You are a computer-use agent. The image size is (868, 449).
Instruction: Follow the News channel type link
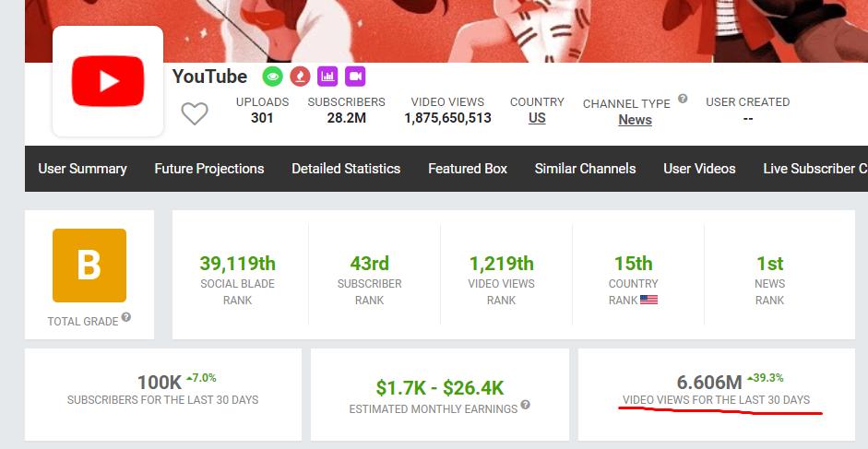coord(635,120)
